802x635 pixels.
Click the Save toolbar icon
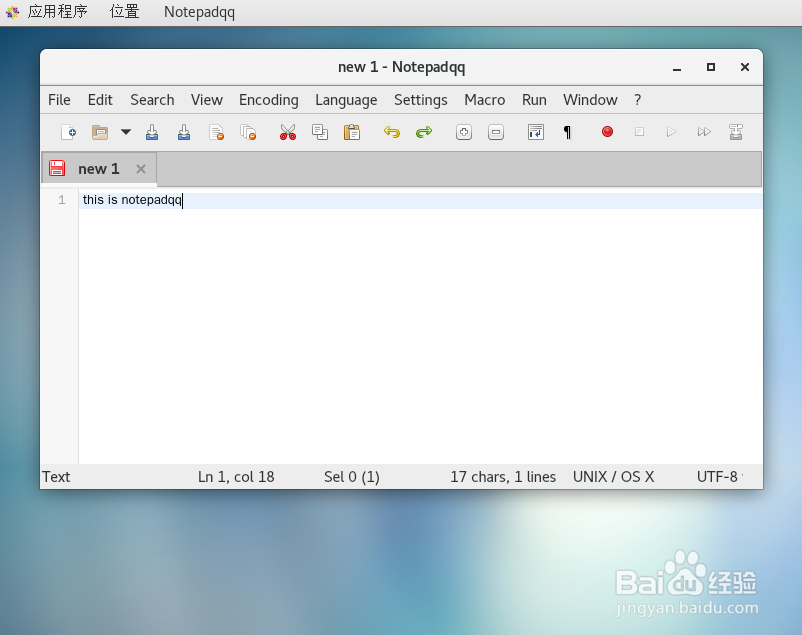click(x=152, y=132)
